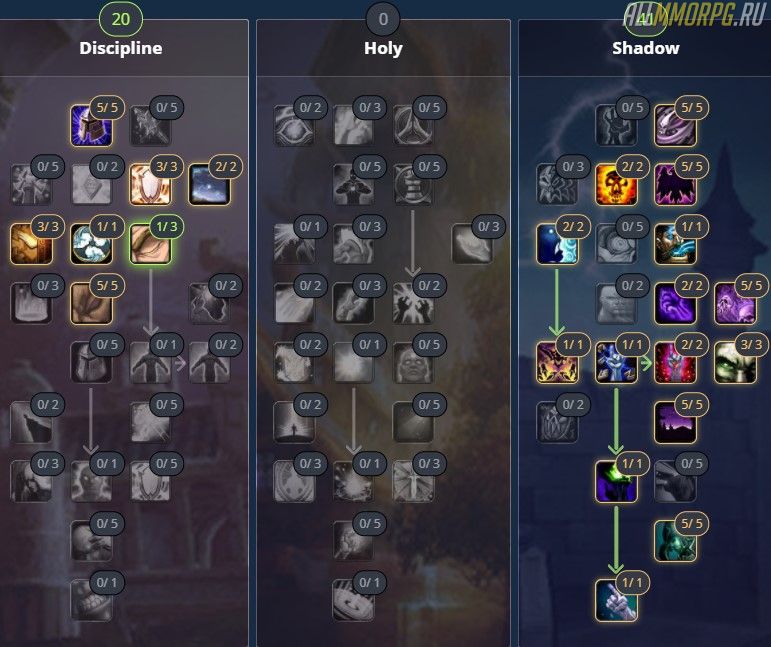The width and height of the screenshot is (771, 647).
Task: Select the Inner Focus swirl talent 1/1
Action: tap(91, 244)
